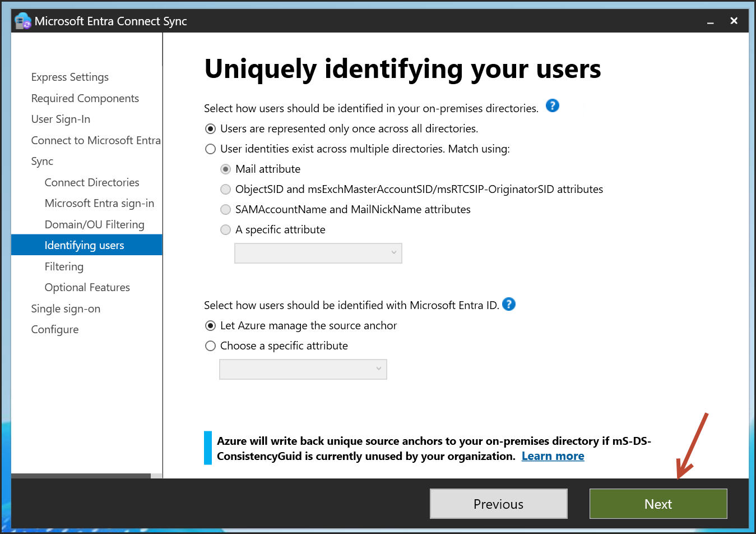This screenshot has width=756, height=534.
Task: Select 'Choose a specific attribute' radio button
Action: coord(211,346)
